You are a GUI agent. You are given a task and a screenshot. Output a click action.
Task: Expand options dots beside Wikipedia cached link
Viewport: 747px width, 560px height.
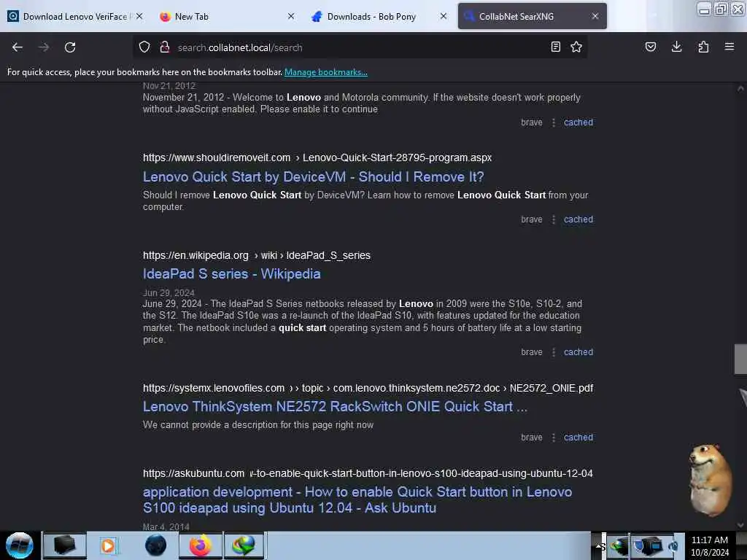[x=553, y=352]
